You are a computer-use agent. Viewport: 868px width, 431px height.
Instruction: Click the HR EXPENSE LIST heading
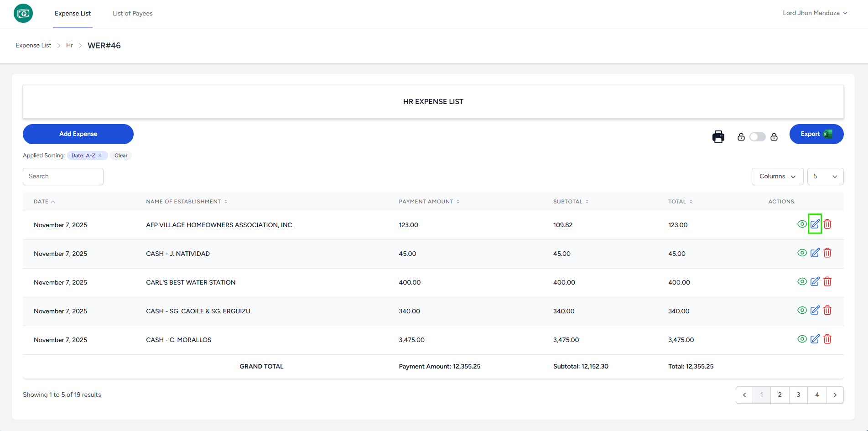[433, 102]
